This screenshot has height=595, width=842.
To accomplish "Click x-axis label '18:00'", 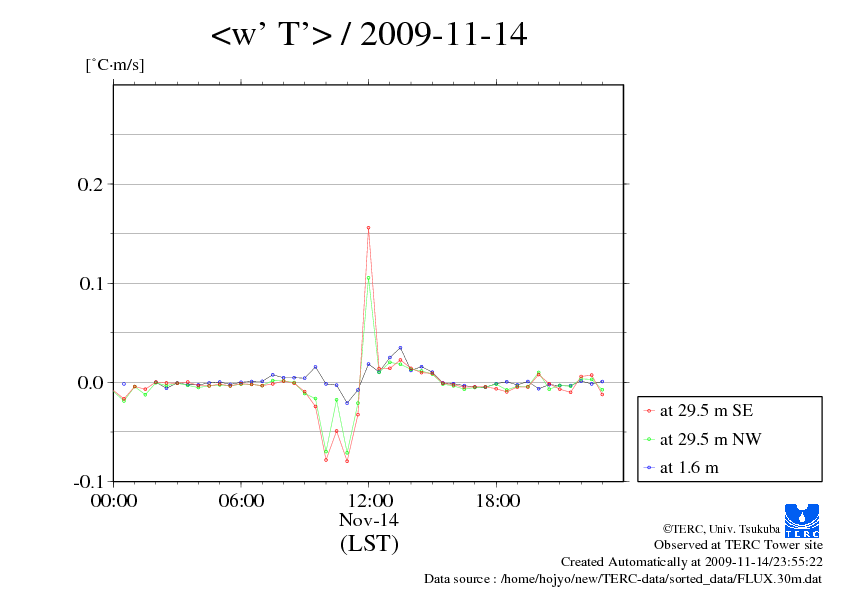I will pos(497,501).
